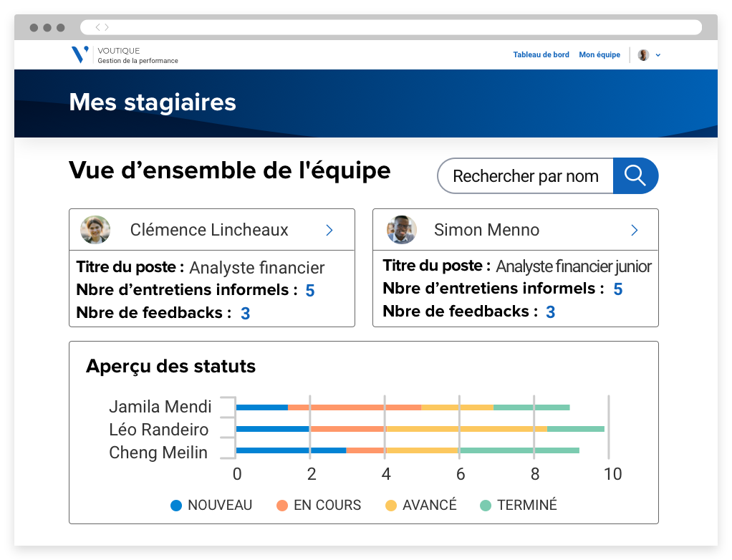Click the browser forward arrow

click(107, 27)
